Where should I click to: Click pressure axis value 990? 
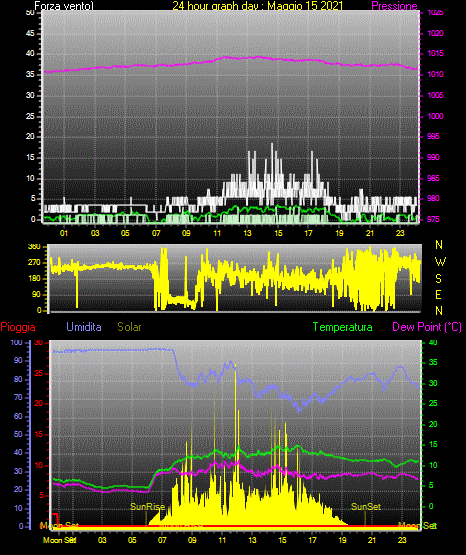pyautogui.click(x=433, y=157)
